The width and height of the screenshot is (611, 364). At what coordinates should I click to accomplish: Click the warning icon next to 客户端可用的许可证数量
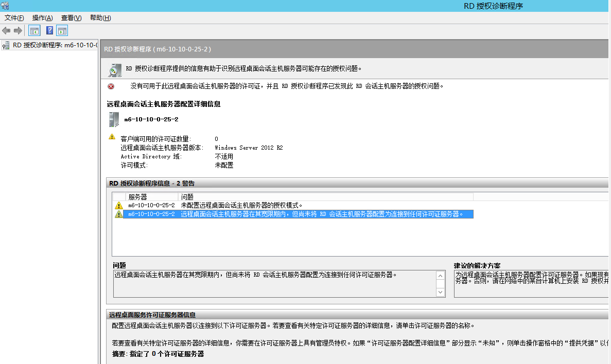click(112, 137)
